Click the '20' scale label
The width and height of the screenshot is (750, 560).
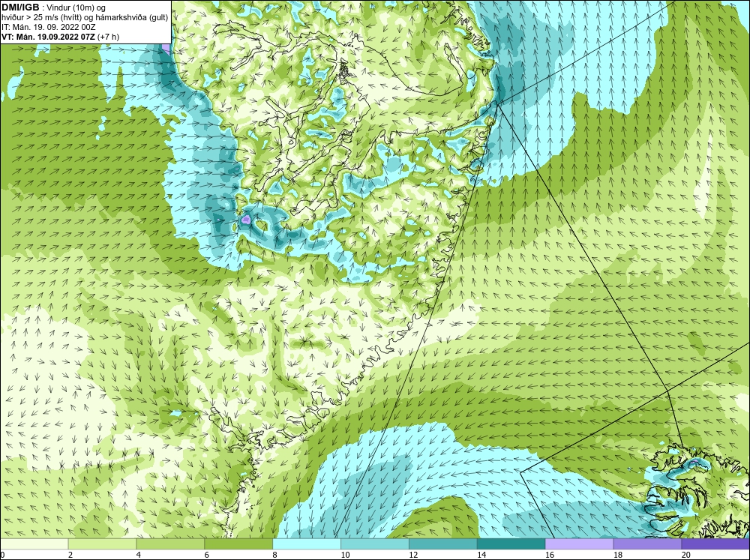coord(686,555)
